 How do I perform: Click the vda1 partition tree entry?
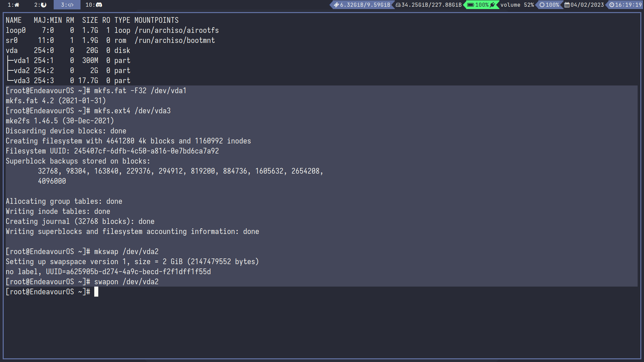click(x=21, y=61)
